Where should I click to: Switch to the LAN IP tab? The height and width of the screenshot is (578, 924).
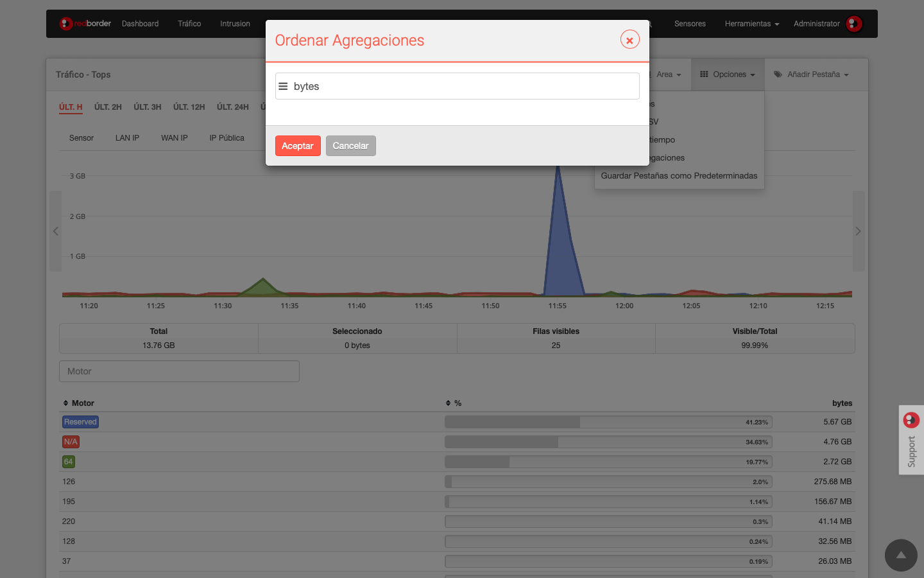coord(127,138)
